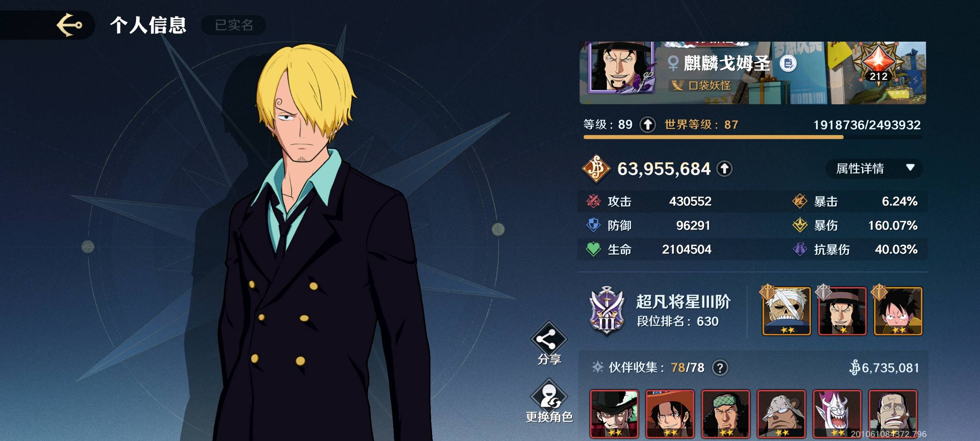980x441 pixels.
Task: Open the player avatar portrait frame
Action: pos(621,68)
